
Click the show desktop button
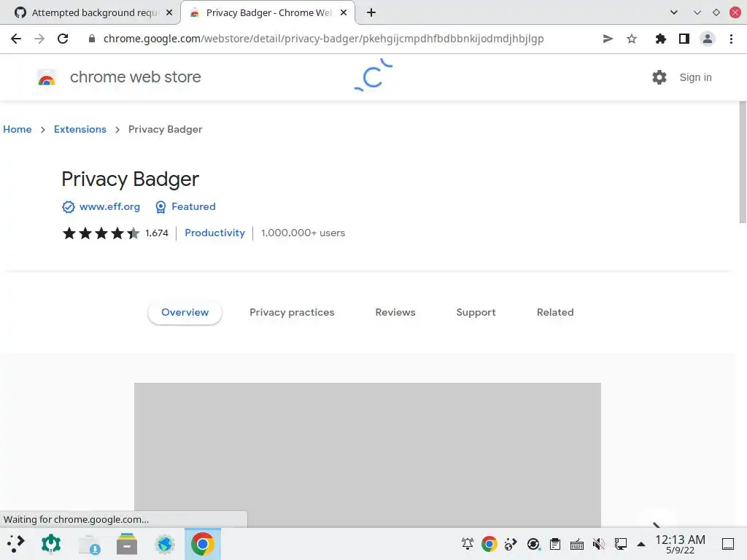pyautogui.click(x=728, y=544)
